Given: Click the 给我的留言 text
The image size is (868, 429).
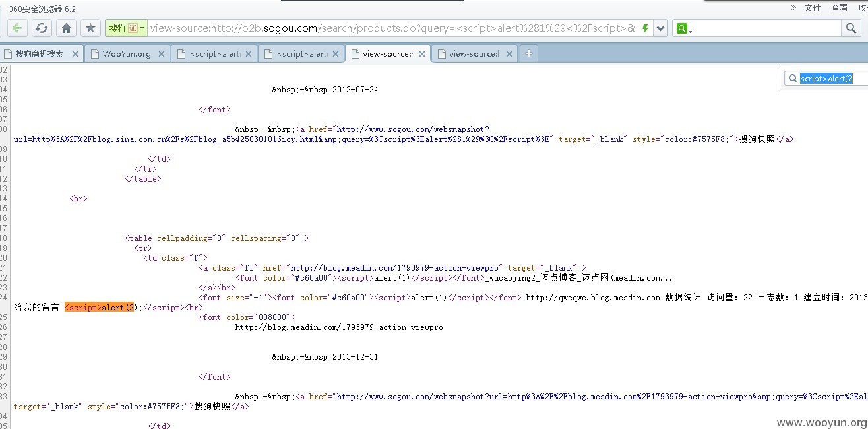Looking at the screenshot, I should point(36,308).
